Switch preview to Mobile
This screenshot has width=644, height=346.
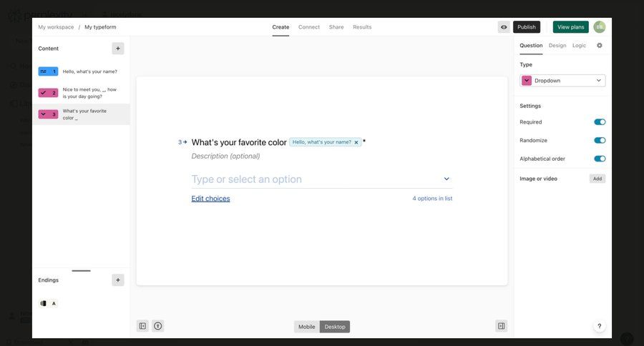pyautogui.click(x=307, y=327)
